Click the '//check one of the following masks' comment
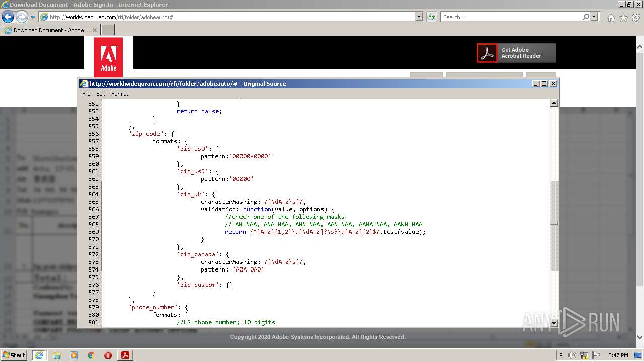 point(285,217)
